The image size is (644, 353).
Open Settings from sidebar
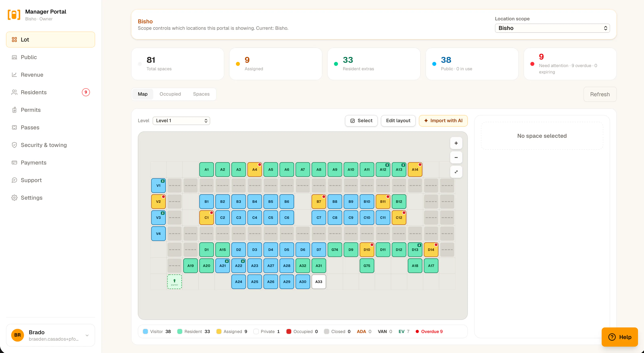51,198
